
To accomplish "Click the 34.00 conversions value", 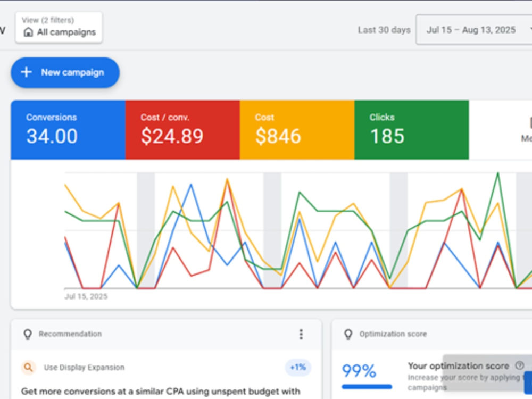I will coord(52,136).
